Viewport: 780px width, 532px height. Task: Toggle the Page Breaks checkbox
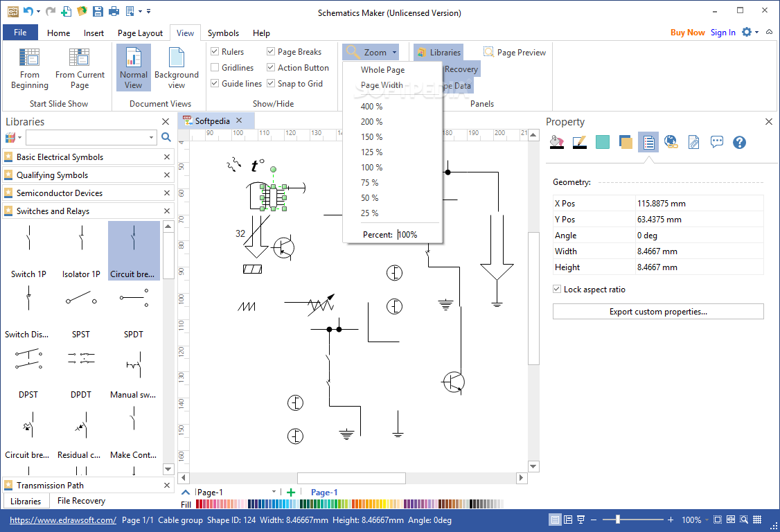tap(271, 51)
